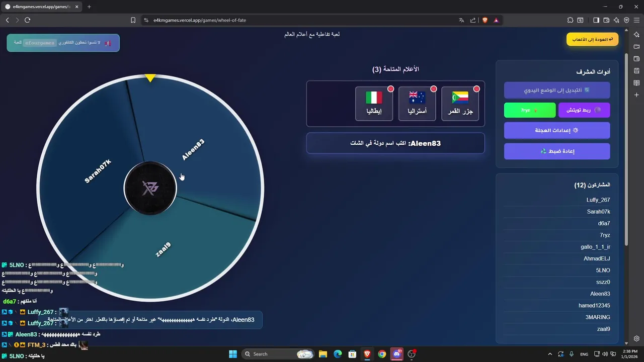Select the e4kmgames browser tab

[x=42, y=7]
